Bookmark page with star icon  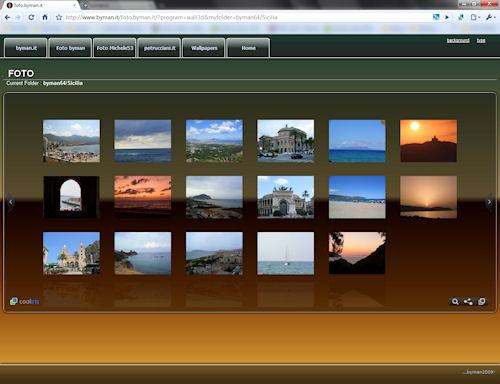click(59, 17)
